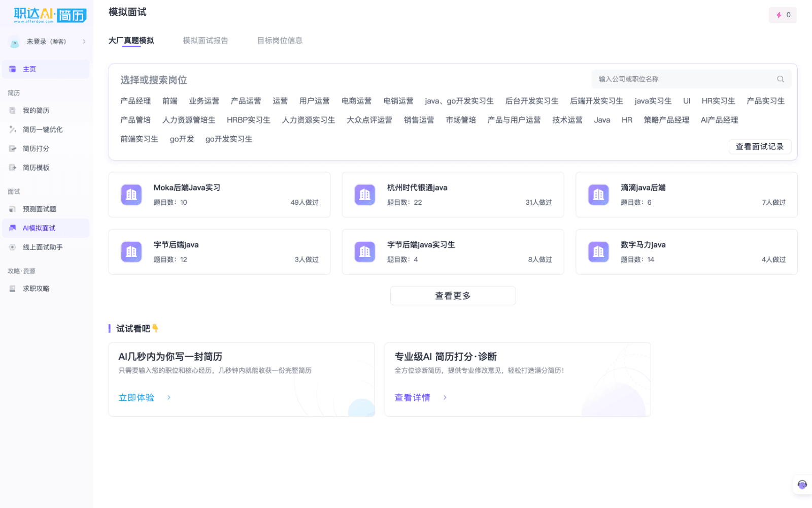Click the 简历打分 icon
The height and width of the screenshot is (508, 812).
click(x=13, y=148)
